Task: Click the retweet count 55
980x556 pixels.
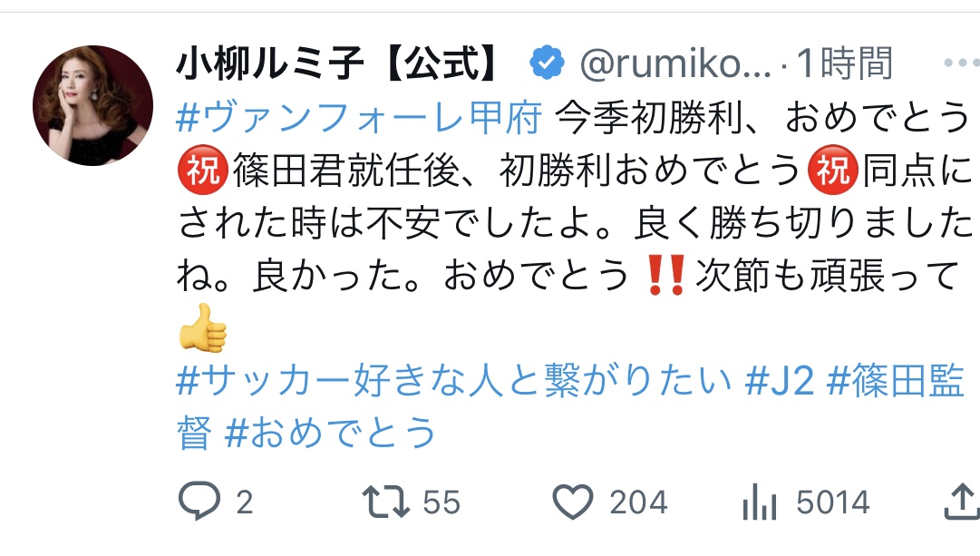Action: tap(441, 502)
